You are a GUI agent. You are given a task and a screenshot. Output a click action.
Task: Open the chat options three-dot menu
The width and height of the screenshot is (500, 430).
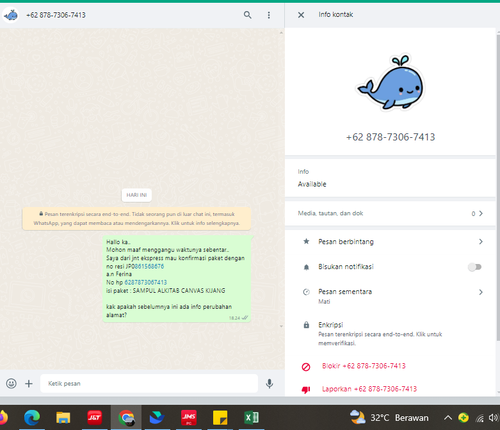tap(269, 15)
